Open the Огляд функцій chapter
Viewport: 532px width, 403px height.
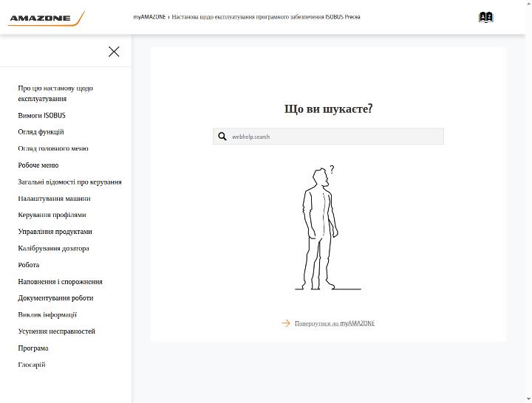tap(41, 132)
